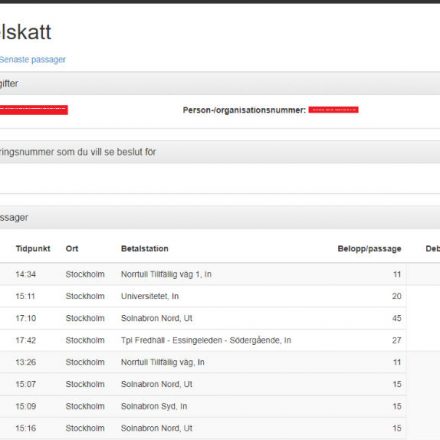440x440 pixels.
Task: Select the Tpl Fredhäll Essingeleden Södergående row
Action: pos(203,340)
